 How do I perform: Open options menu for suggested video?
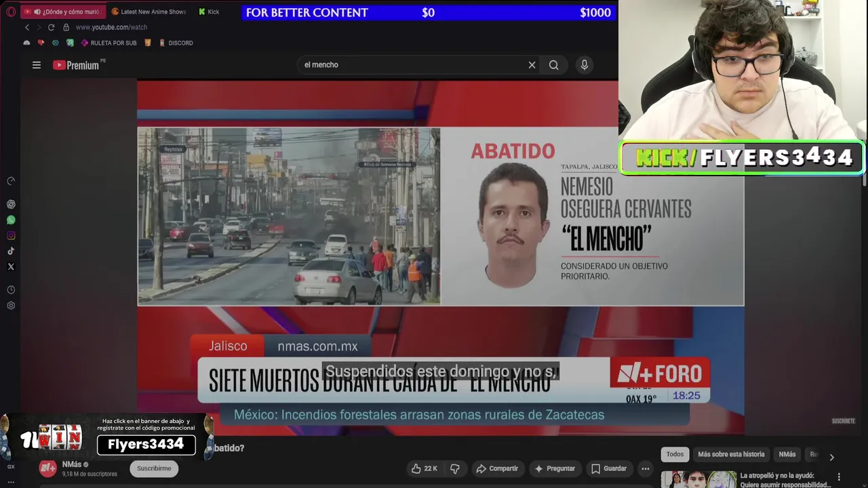coord(839,477)
